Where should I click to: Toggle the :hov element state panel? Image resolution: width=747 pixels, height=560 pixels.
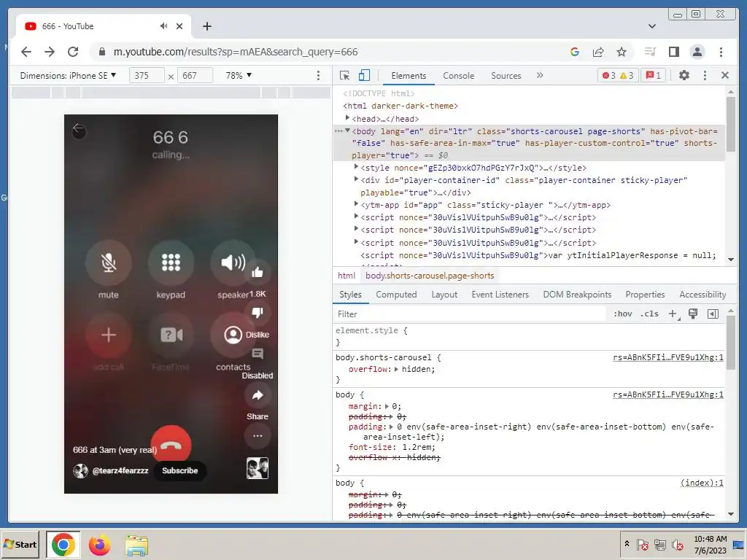622,314
